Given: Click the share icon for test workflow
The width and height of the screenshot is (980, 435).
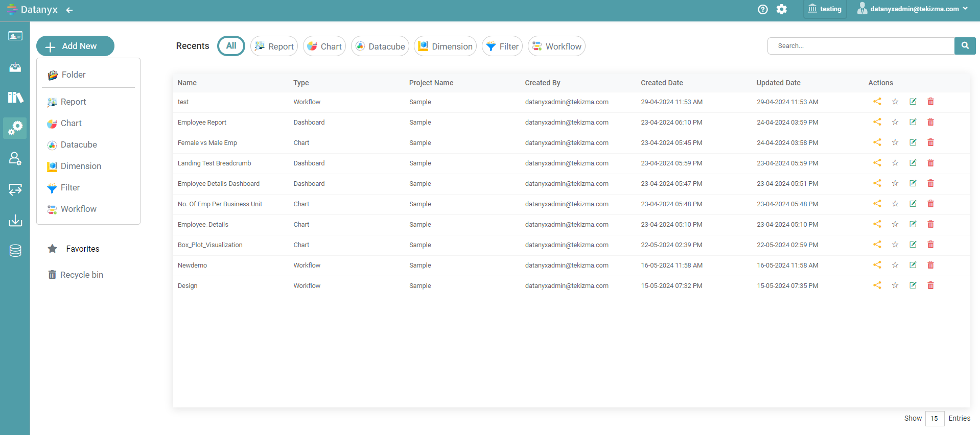Looking at the screenshot, I should (877, 102).
